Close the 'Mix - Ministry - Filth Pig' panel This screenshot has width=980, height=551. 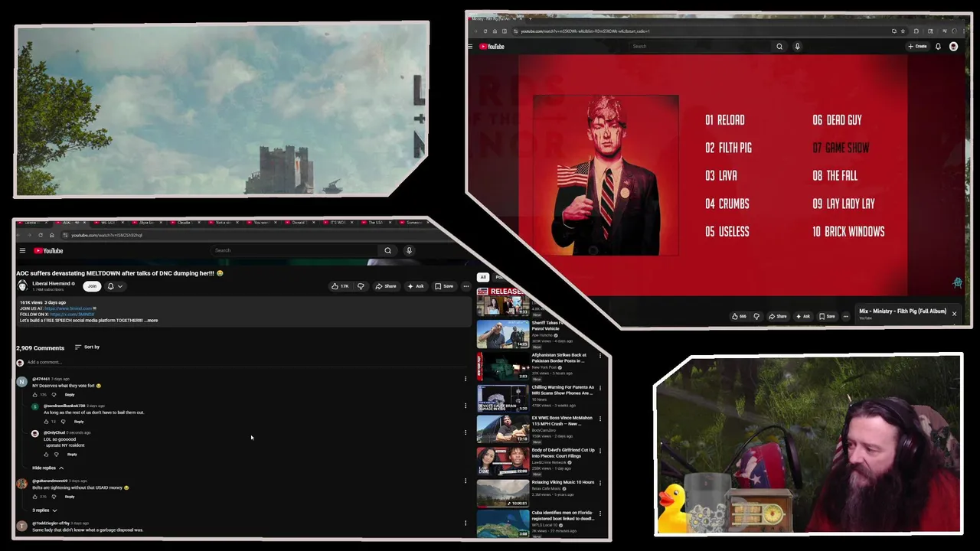tap(954, 313)
